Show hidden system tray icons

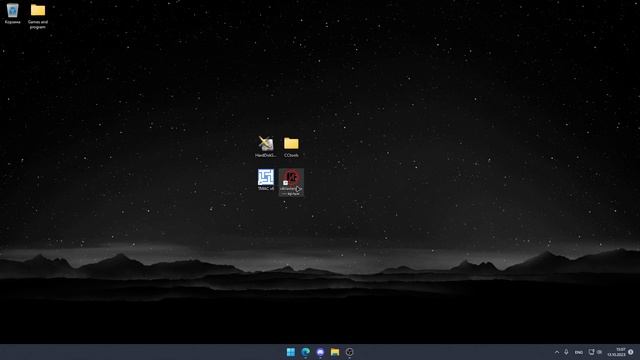point(557,352)
